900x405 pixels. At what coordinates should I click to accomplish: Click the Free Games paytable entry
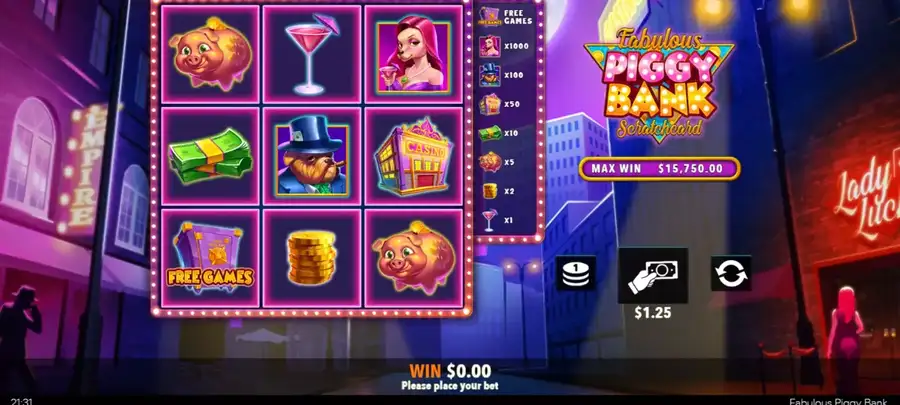pyautogui.click(x=505, y=17)
